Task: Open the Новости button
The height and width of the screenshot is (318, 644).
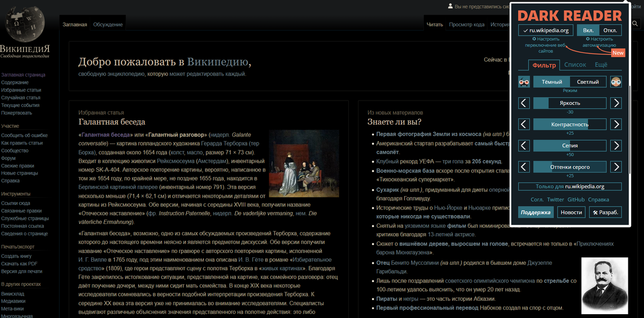Action: [x=572, y=212]
